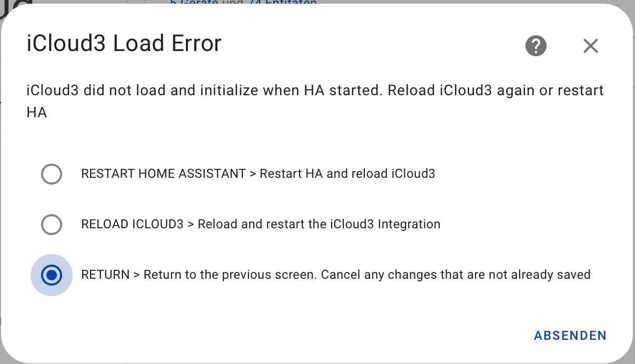Click the iCloud3 Load Error title

(x=123, y=43)
